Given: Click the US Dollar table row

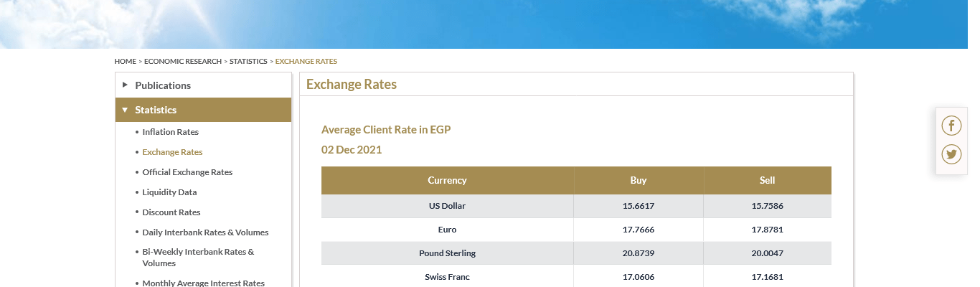Looking at the screenshot, I should (447, 206).
